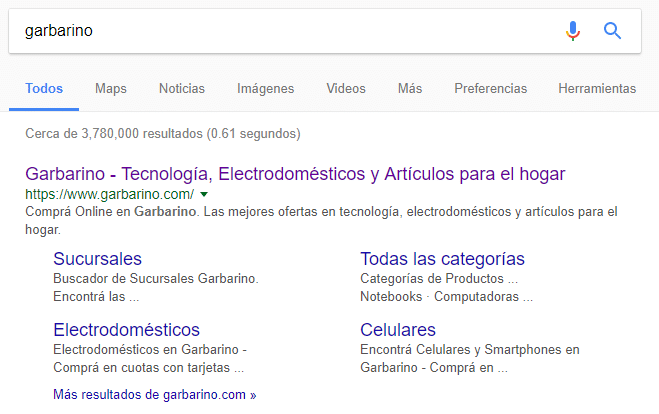This screenshot has width=659, height=414.
Task: Click the snippet 'Electrodomésticos en Garbarino -'
Action: tap(150, 350)
